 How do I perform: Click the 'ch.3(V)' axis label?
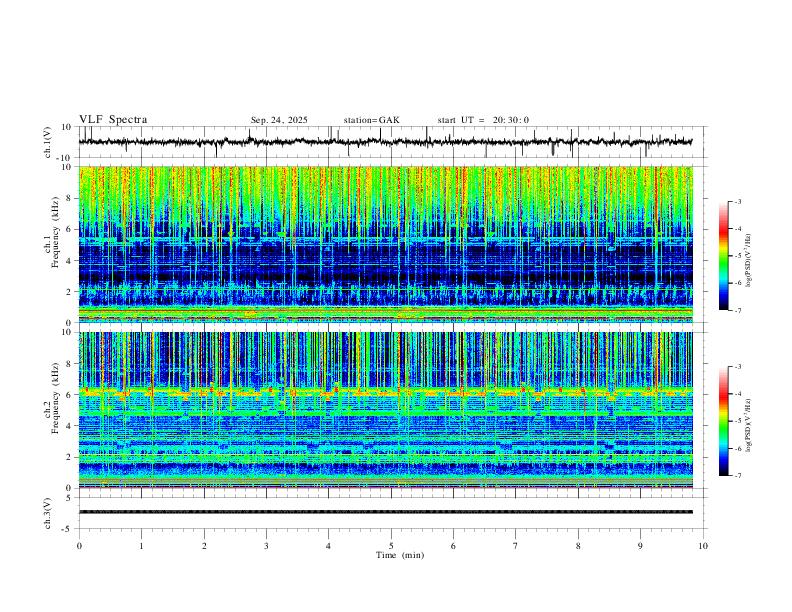[48, 513]
